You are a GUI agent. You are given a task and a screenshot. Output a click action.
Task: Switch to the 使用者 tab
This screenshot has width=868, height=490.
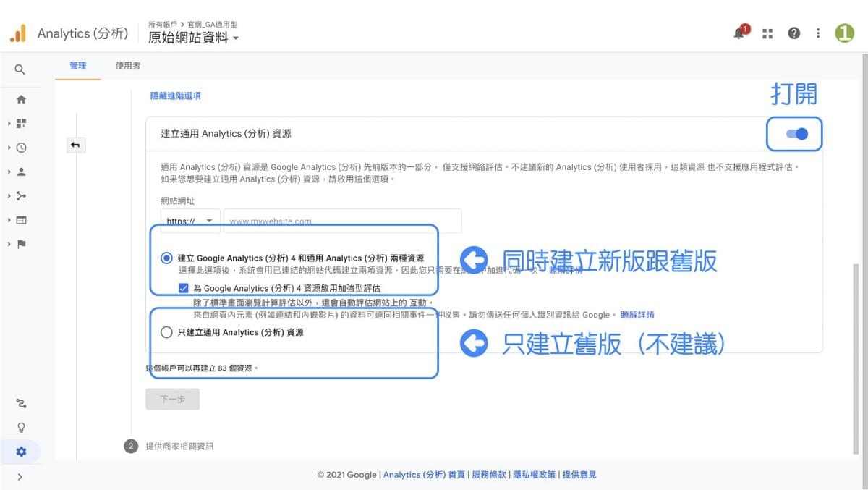(128, 66)
